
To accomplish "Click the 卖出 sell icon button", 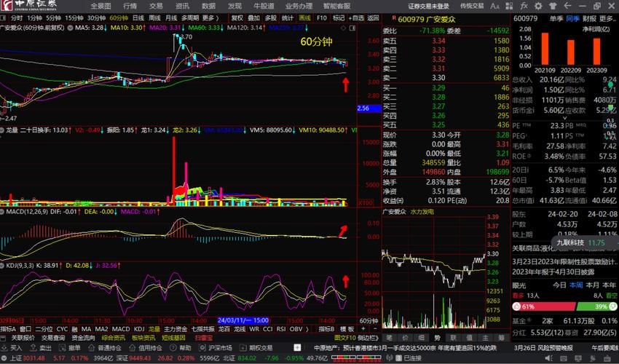I will point(41,348).
